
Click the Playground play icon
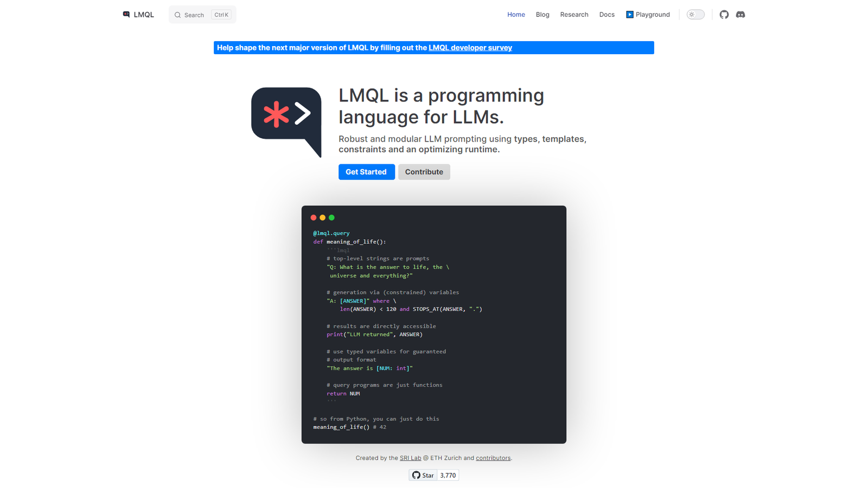pos(629,15)
